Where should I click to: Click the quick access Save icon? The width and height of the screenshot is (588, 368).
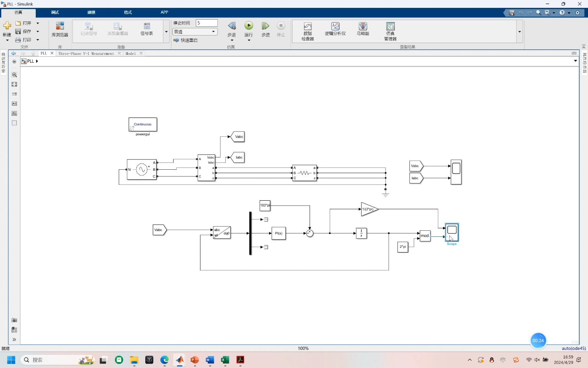click(x=512, y=13)
